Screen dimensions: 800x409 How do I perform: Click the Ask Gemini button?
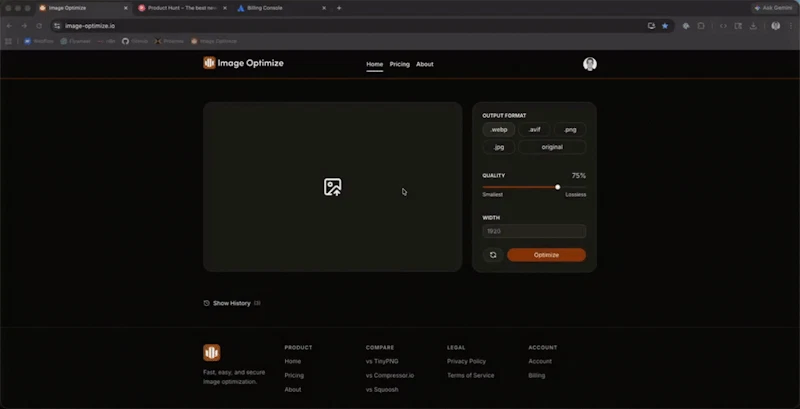773,8
